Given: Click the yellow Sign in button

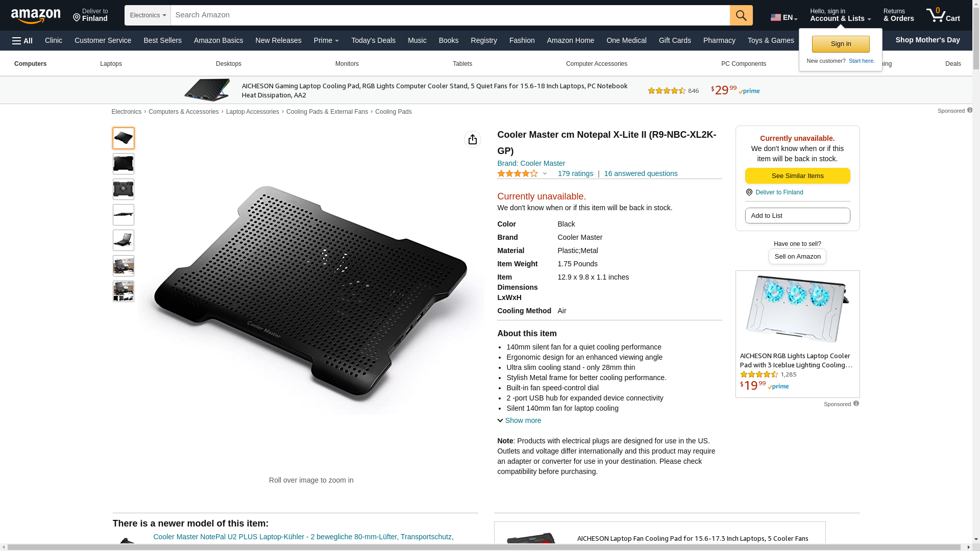Looking at the screenshot, I should (x=841, y=44).
